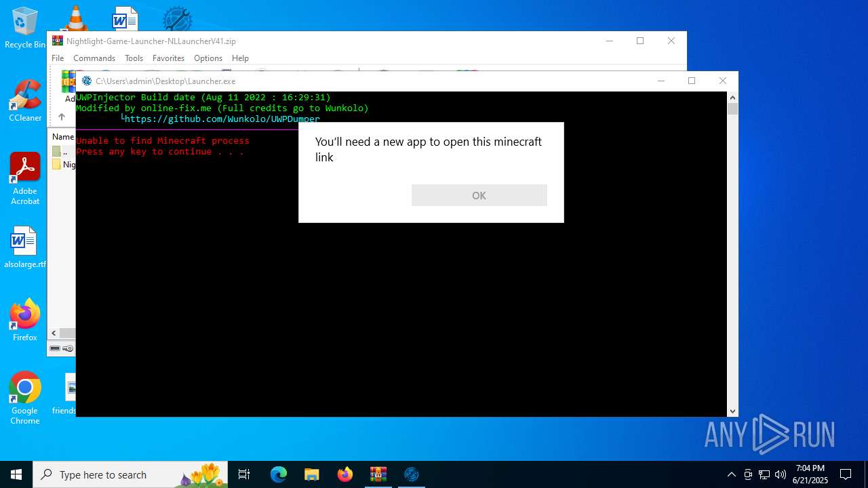Screen dimensions: 868x488
Task: Open the clock showing 7:04 PM
Action: pos(810,474)
